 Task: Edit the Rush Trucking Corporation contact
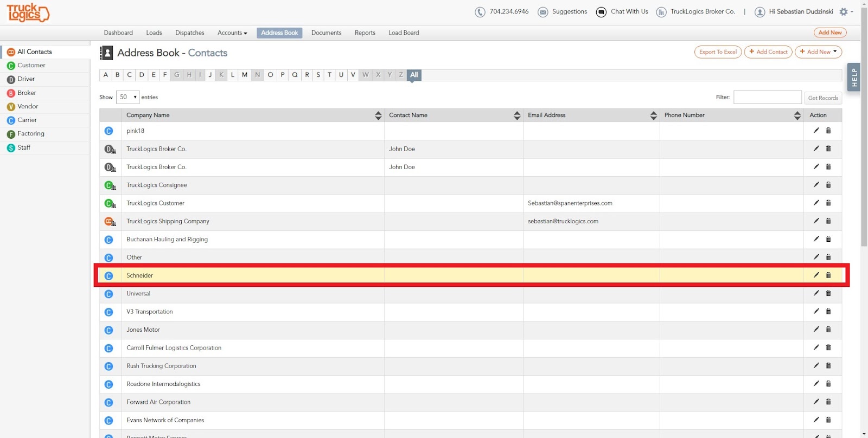816,365
